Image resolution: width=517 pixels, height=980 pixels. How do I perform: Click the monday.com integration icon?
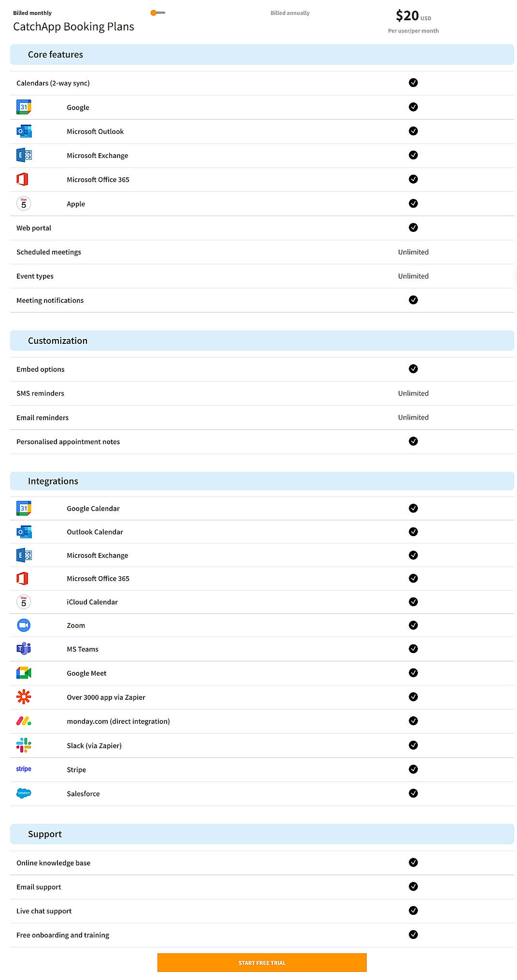point(24,721)
